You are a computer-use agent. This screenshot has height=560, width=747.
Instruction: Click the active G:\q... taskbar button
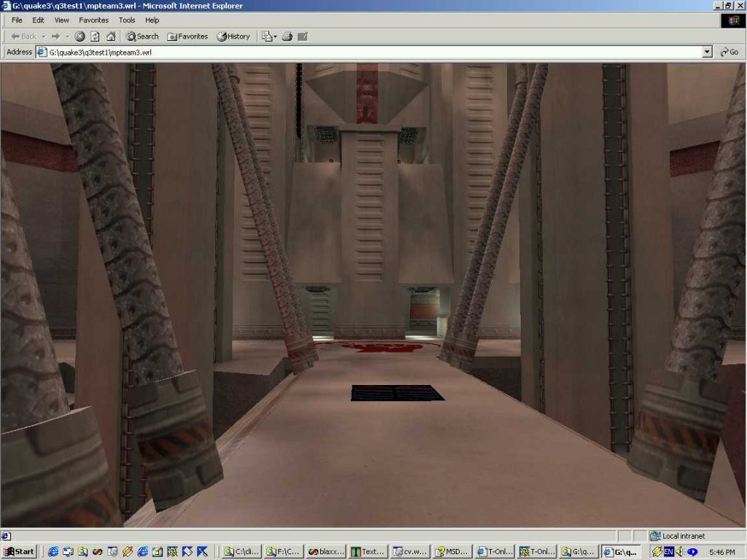[621, 551]
